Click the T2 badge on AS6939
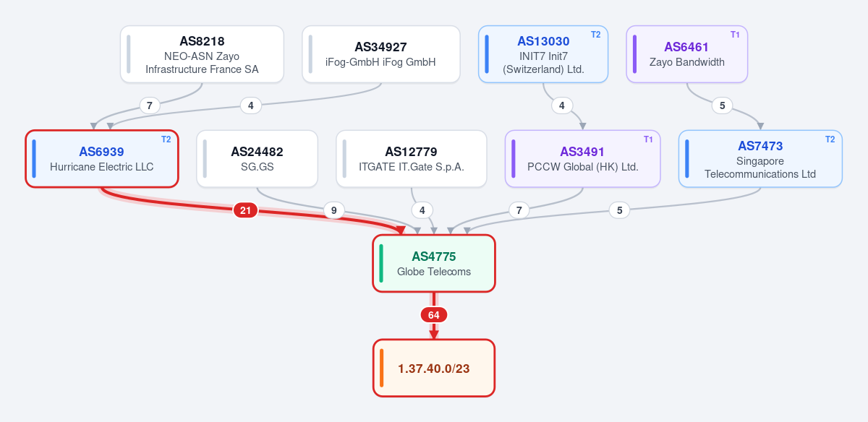 click(x=166, y=139)
